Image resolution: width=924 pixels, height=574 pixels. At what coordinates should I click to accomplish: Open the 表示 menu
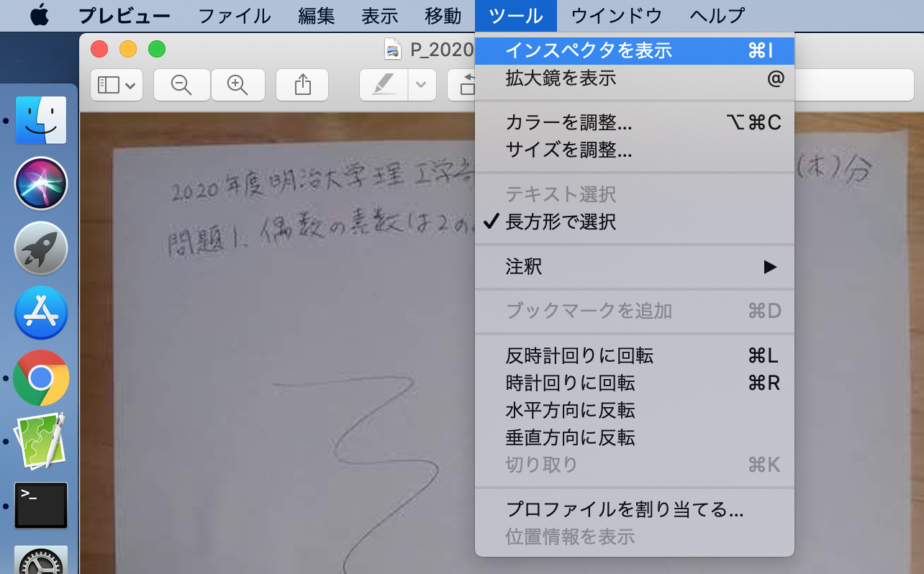point(380,16)
